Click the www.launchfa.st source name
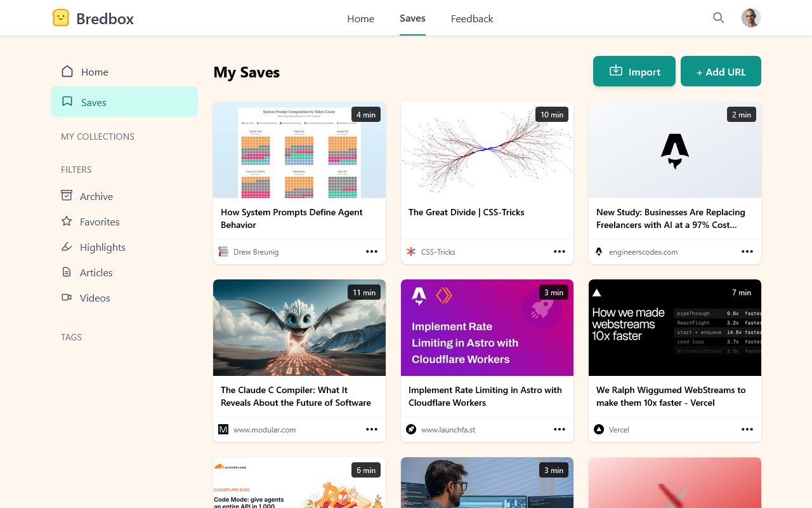 click(448, 430)
